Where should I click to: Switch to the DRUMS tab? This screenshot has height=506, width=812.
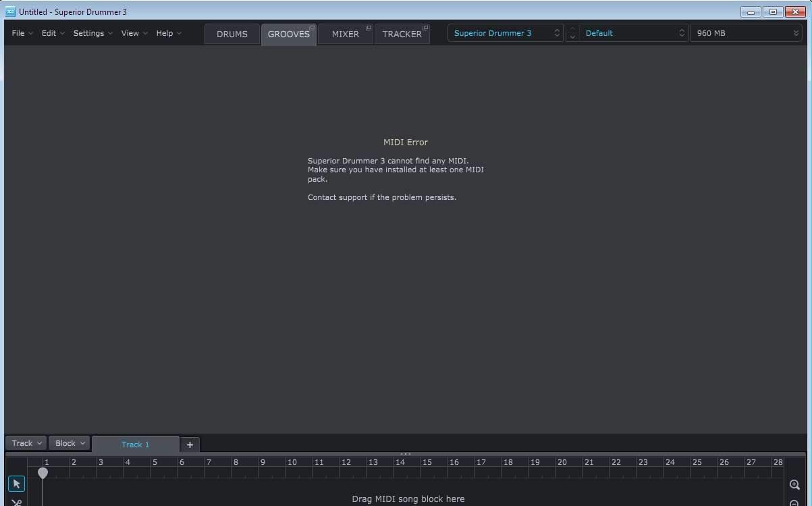coord(232,34)
